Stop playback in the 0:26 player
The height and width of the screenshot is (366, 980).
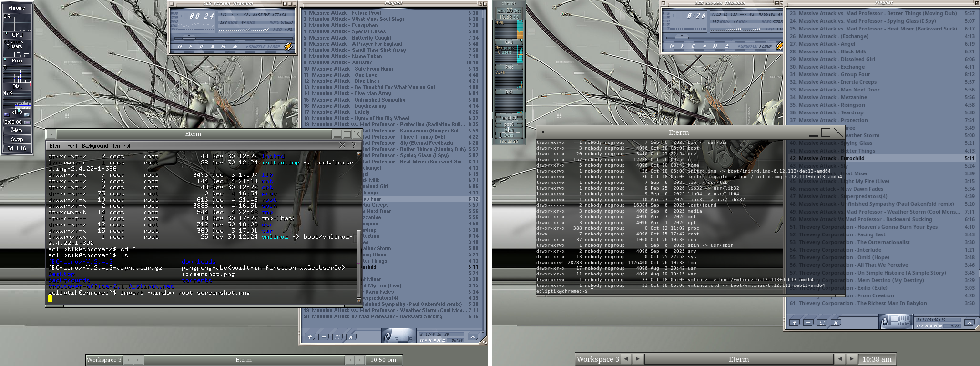[x=704, y=46]
